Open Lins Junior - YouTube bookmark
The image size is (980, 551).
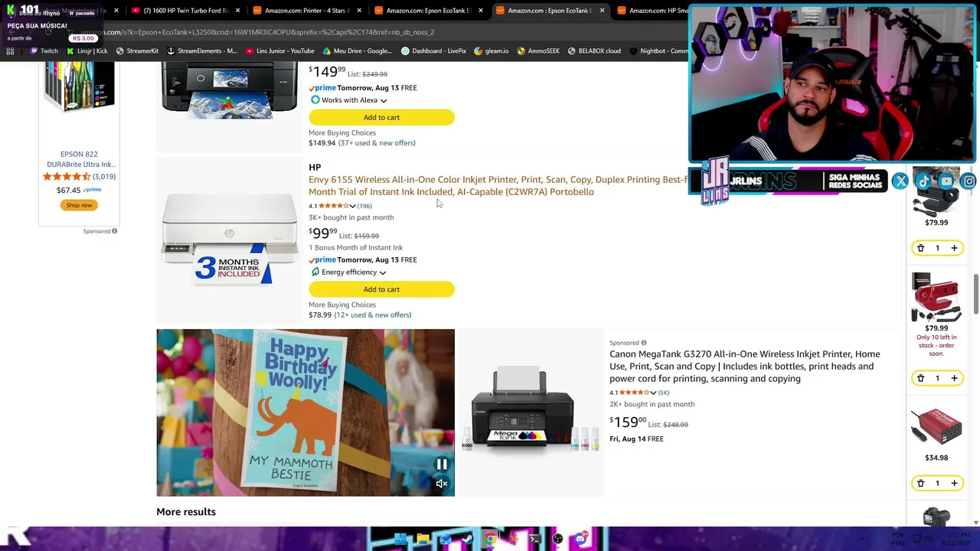click(279, 51)
